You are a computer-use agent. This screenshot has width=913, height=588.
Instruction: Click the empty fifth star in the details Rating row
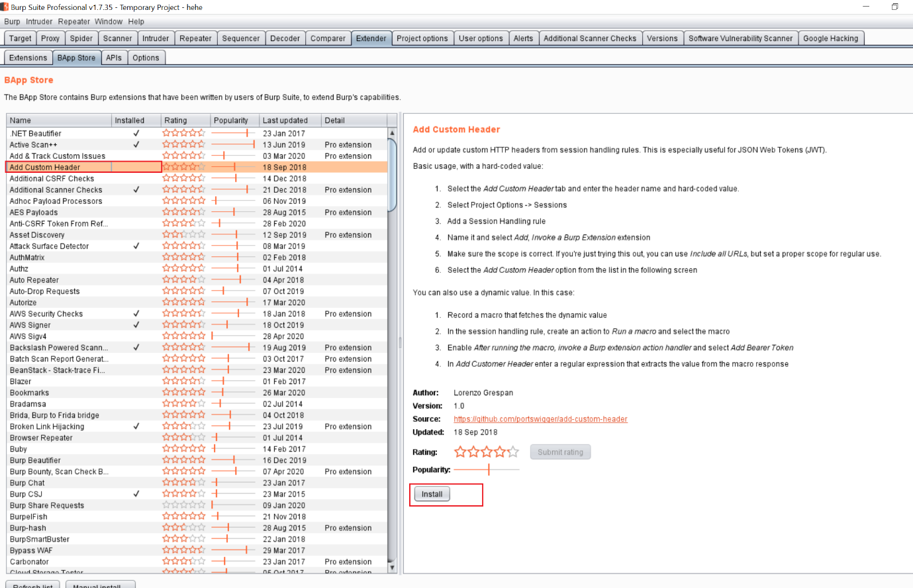coord(514,452)
